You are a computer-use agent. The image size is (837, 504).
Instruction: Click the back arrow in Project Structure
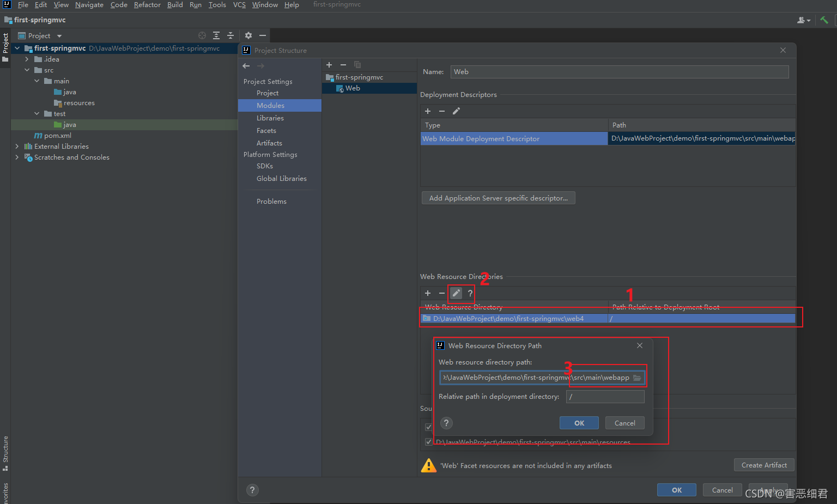pyautogui.click(x=246, y=65)
